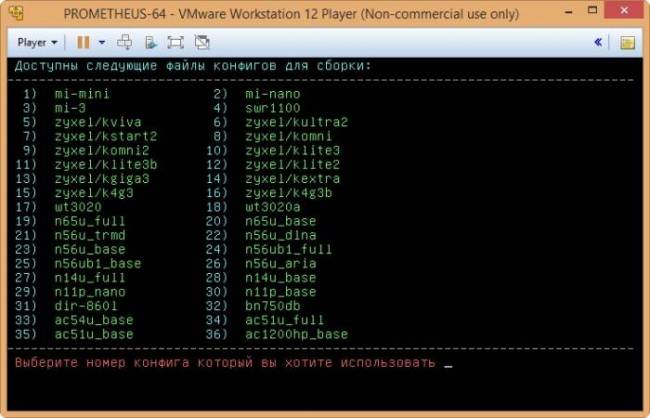Click the n11p_nano config entry
The height and width of the screenshot is (418, 650).
(x=90, y=292)
